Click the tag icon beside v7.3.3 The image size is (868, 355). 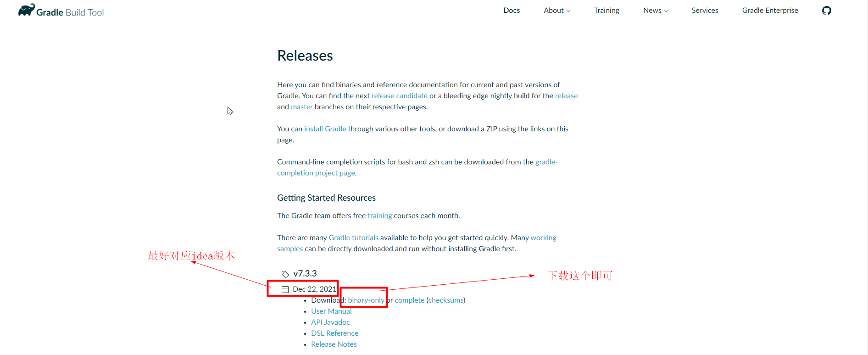[285, 274]
